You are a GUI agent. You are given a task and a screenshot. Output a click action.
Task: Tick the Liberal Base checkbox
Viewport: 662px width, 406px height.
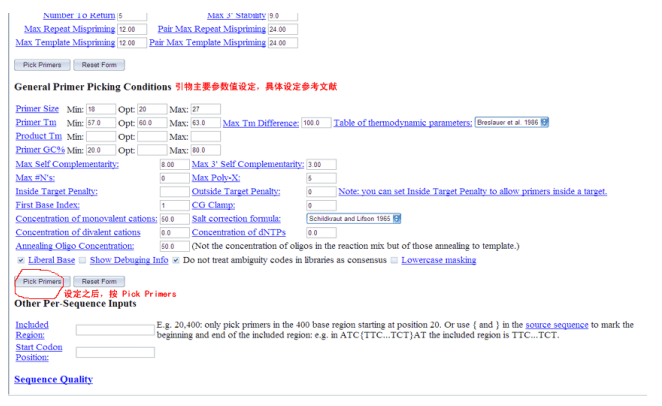coord(21,260)
